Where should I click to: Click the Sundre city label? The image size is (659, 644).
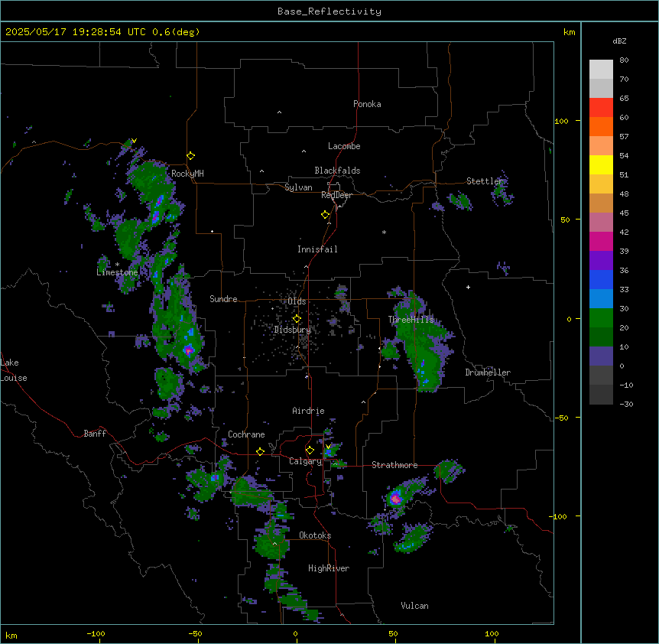(x=223, y=299)
